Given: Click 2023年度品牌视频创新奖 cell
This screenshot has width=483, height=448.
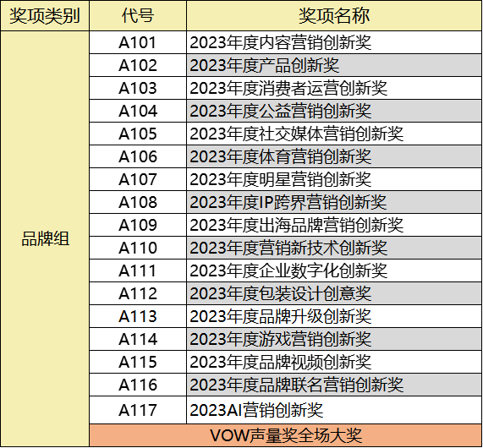Looking at the screenshot, I should click(334, 362).
